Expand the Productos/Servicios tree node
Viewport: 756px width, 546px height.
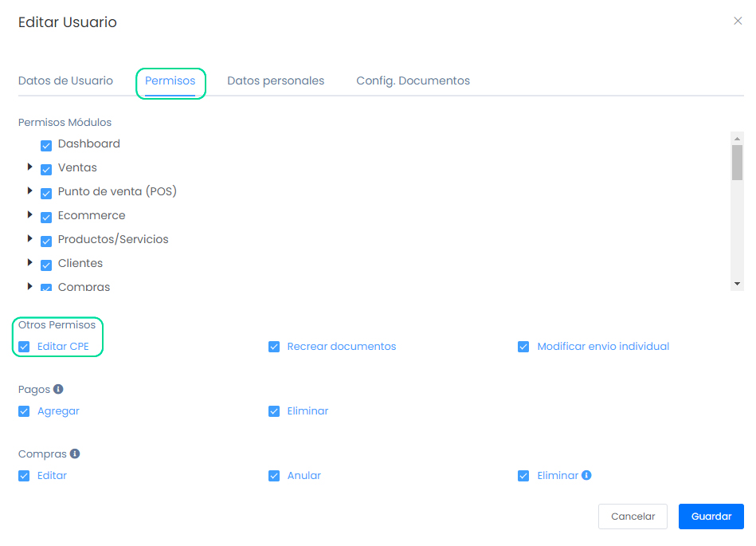click(30, 239)
